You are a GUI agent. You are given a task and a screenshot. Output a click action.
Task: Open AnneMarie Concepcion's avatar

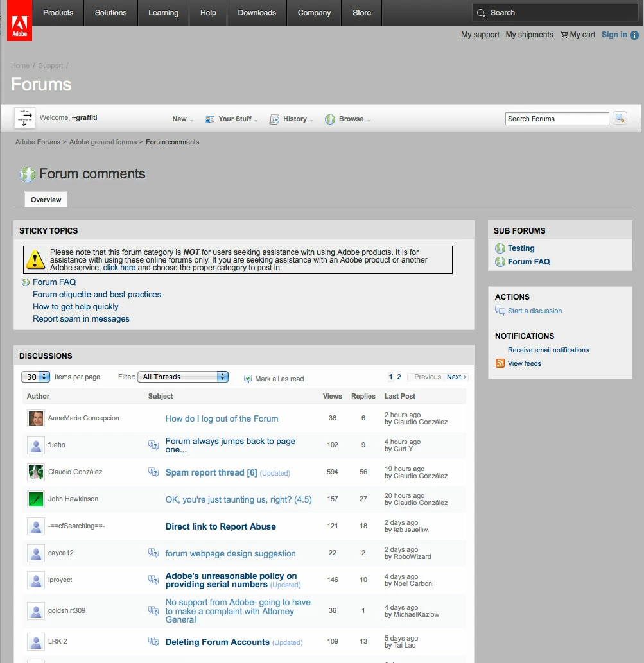(36, 418)
